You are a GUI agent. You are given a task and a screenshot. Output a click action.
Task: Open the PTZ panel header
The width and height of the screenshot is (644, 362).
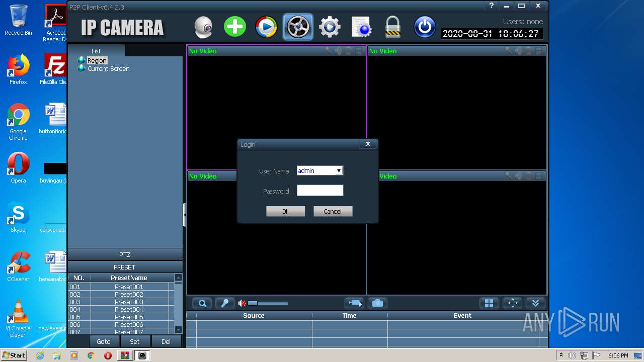pos(125,254)
